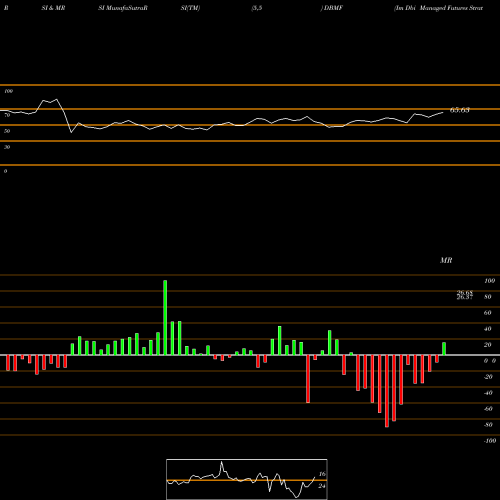Click the tallest green MR histogram bar
This screenshot has height=500, width=500.
pyautogui.click(x=165, y=318)
